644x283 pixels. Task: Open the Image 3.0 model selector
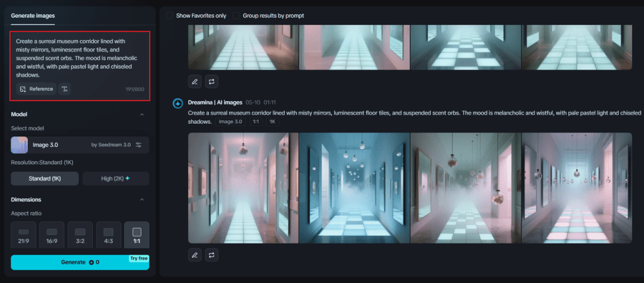pos(69,145)
